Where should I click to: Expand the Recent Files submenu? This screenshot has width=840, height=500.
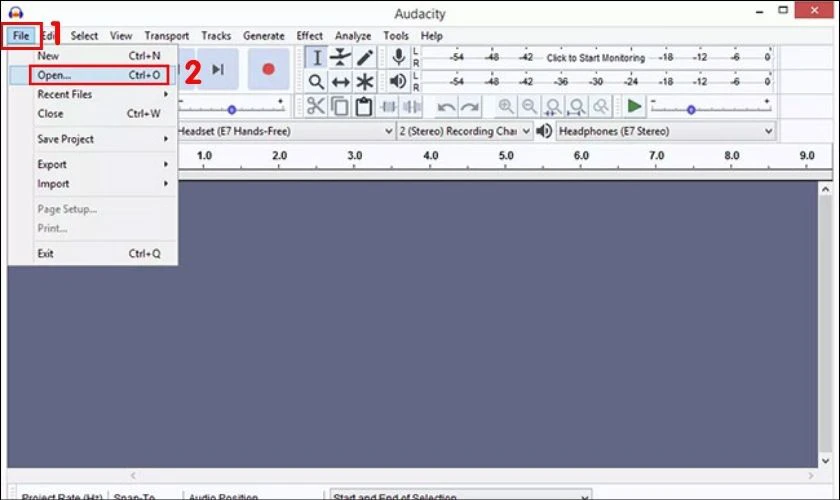[x=102, y=94]
